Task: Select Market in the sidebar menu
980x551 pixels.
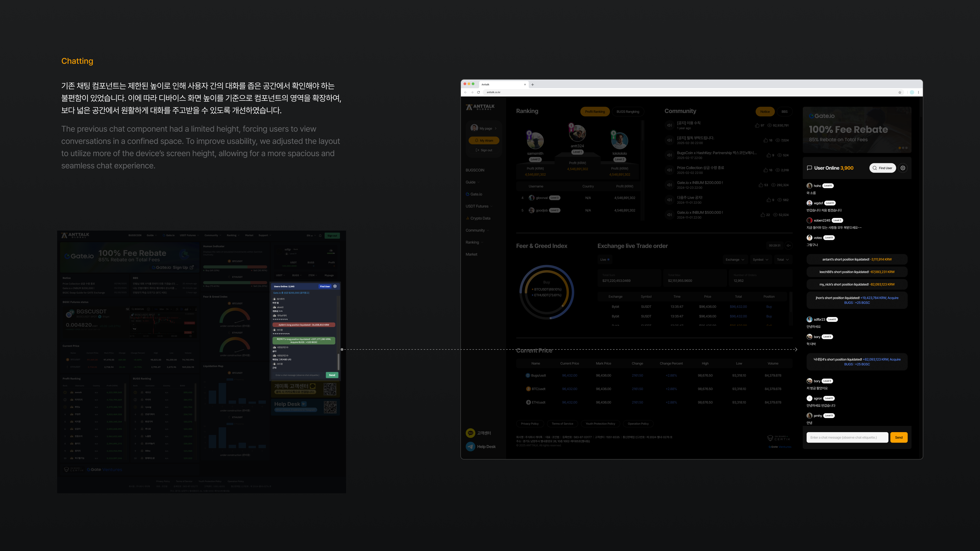Action: pyautogui.click(x=471, y=254)
